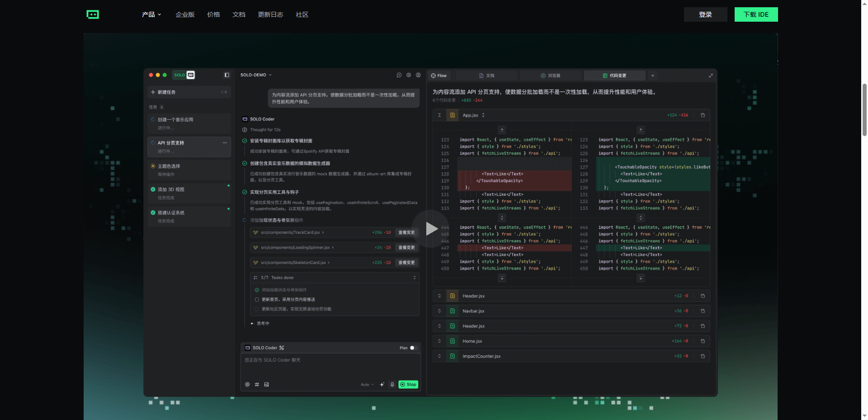Screen dimensions: 868x420
Task: Open 价格 in the navigation bar
Action: click(213, 14)
